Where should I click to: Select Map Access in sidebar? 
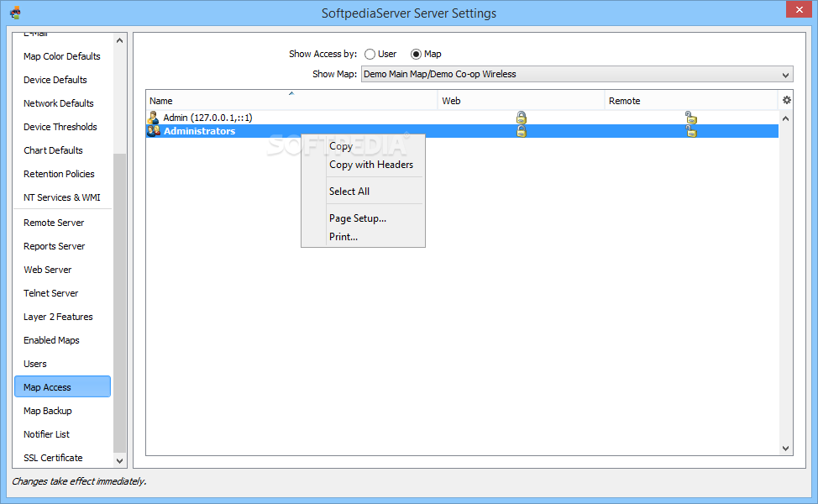click(62, 387)
